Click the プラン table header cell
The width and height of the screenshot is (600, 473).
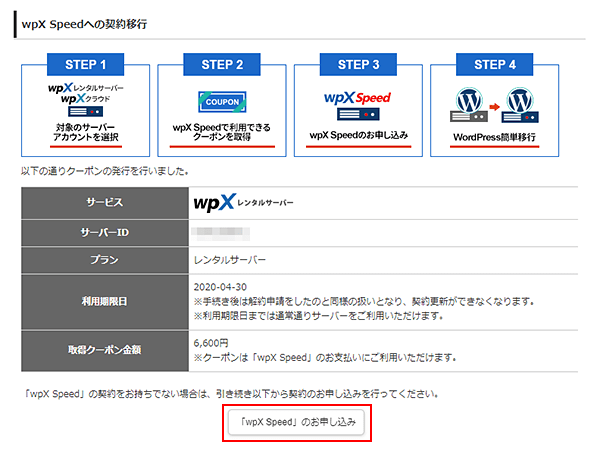point(105,260)
